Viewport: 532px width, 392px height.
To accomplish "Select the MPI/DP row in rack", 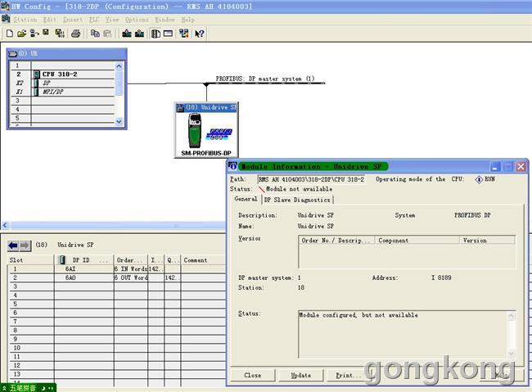I will pyautogui.click(x=62, y=92).
